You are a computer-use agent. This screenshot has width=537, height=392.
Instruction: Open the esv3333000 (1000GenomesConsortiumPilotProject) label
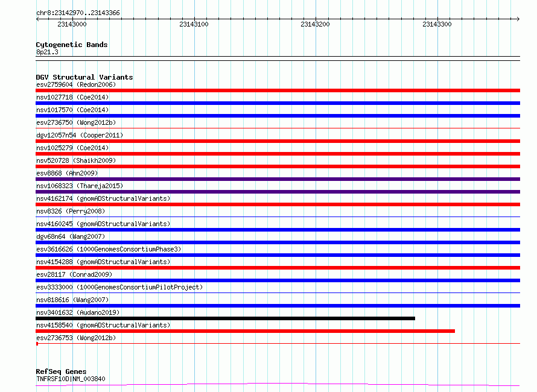pos(119,287)
